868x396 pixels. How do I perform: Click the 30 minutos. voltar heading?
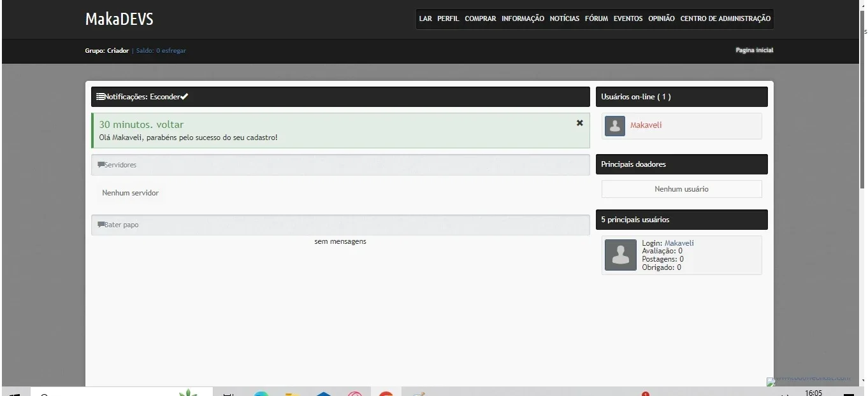pos(141,125)
